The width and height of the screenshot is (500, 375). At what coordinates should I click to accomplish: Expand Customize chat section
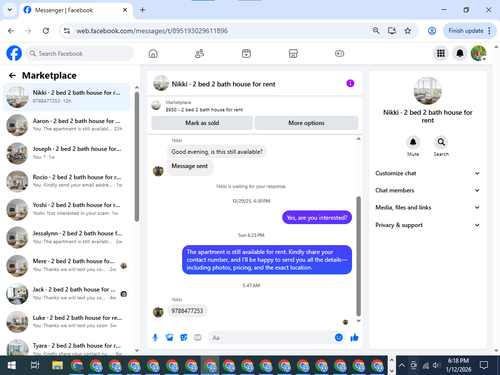click(428, 173)
